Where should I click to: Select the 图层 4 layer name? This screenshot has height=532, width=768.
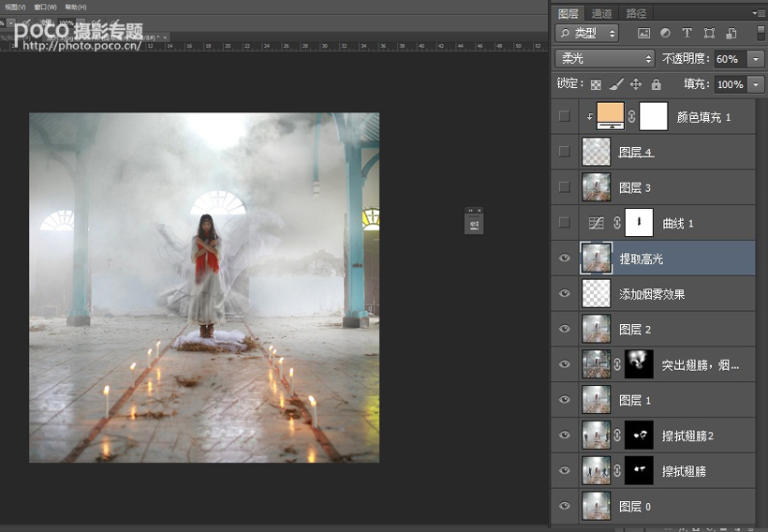636,153
